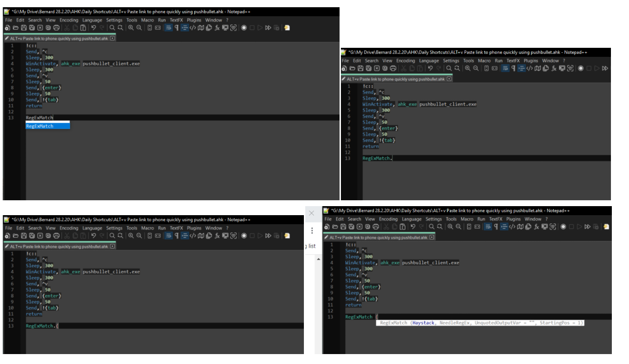629x364 pixels.
Task: Toggle Indent guide in the call-tip window
Action: point(504,226)
